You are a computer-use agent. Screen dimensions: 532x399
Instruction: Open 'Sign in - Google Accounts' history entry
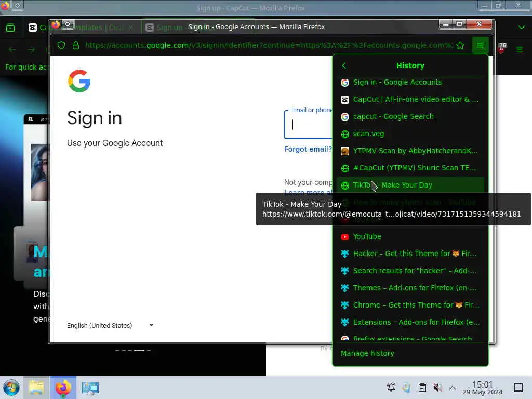click(x=410, y=83)
